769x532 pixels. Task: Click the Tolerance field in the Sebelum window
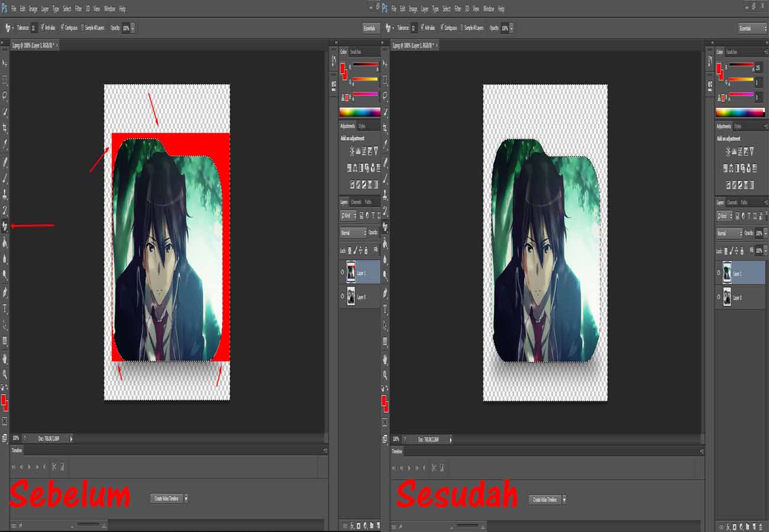tap(34, 28)
